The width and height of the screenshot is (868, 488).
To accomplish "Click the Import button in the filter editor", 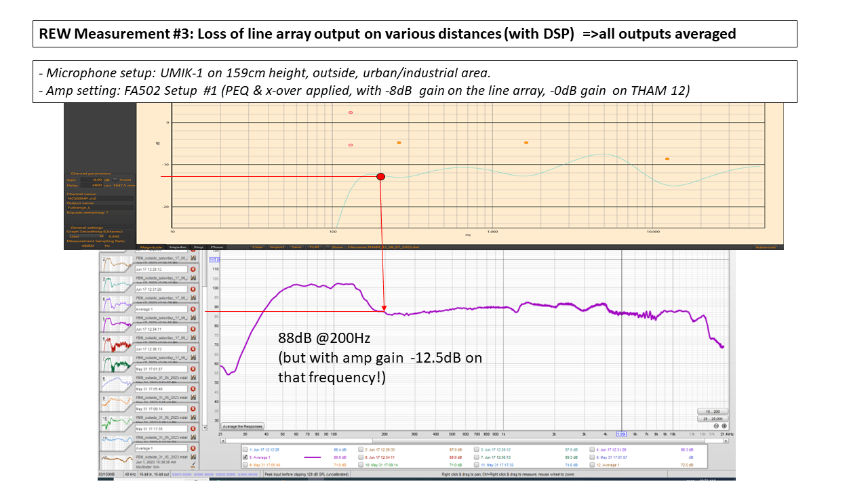I will pos(277,247).
